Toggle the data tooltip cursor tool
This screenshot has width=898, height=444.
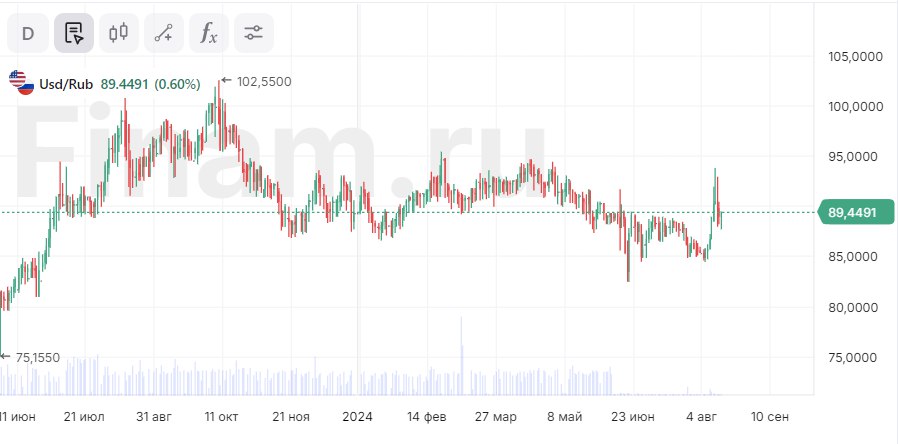74,33
